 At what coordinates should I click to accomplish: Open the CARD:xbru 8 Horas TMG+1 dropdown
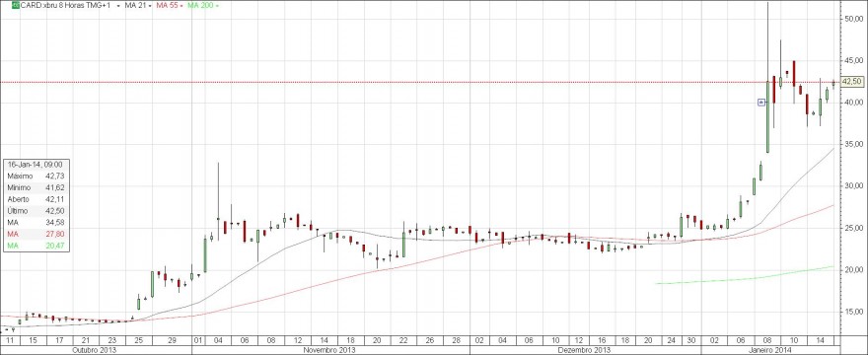[x=118, y=6]
